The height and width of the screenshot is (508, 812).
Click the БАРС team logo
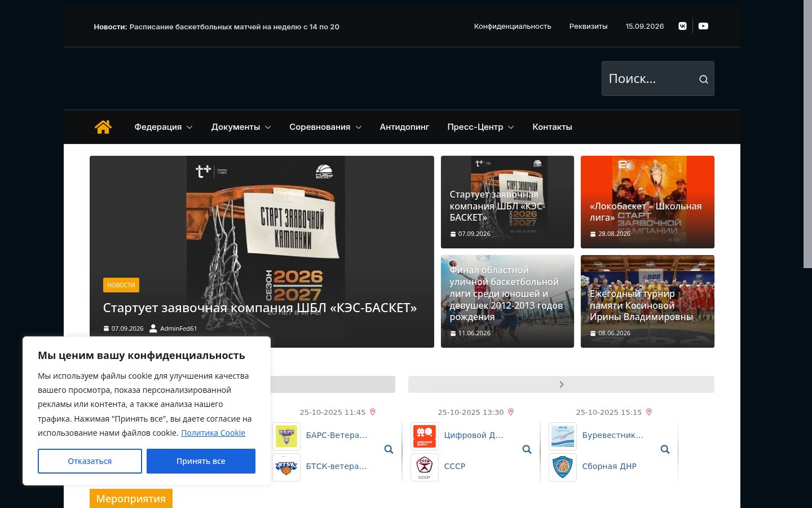coord(286,436)
